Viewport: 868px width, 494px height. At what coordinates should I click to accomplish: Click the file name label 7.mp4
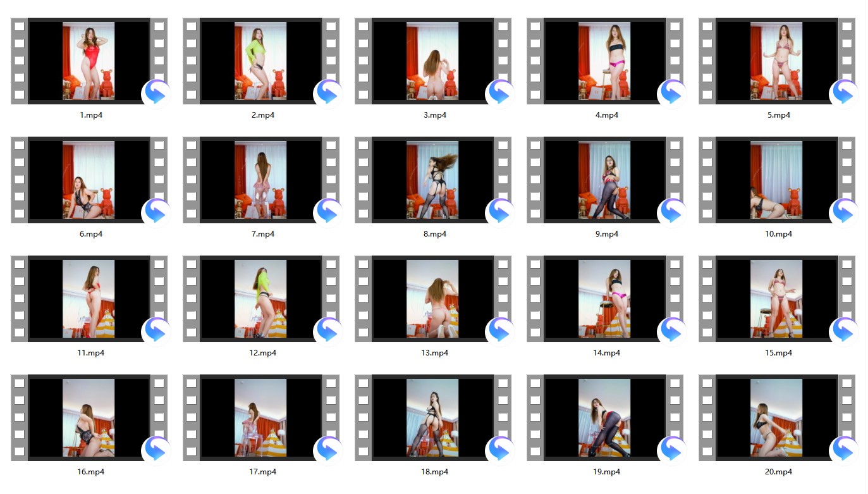pyautogui.click(x=263, y=234)
